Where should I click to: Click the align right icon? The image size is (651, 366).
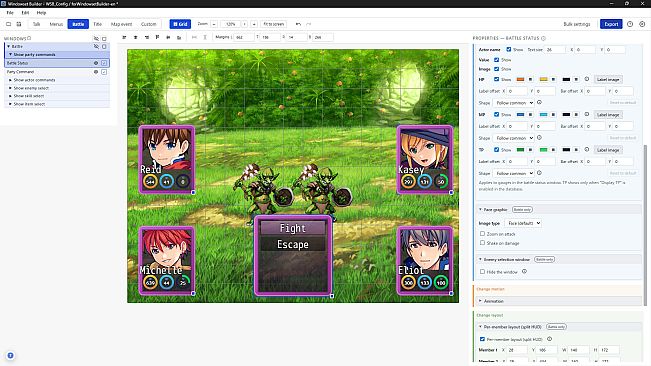(147, 37)
